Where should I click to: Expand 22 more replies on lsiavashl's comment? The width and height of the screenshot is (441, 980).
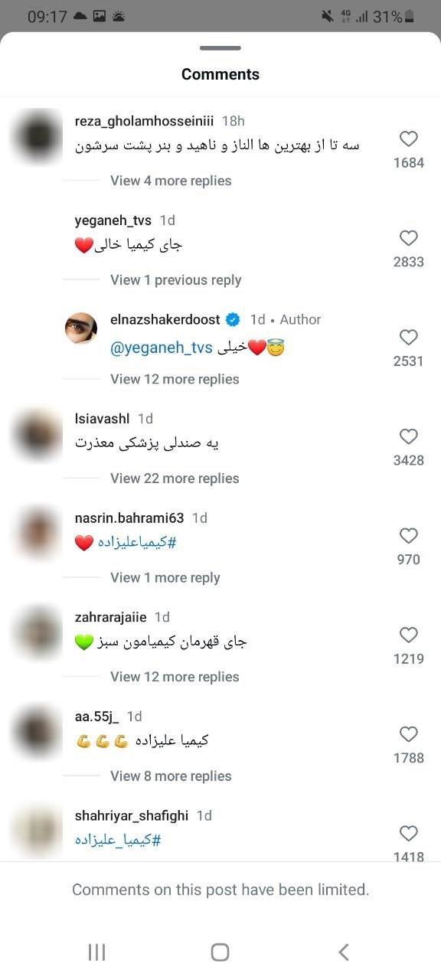coord(175,479)
